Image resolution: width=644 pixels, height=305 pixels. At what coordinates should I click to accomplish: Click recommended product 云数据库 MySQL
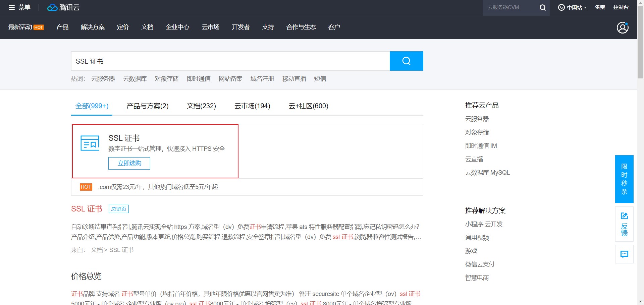pyautogui.click(x=487, y=173)
